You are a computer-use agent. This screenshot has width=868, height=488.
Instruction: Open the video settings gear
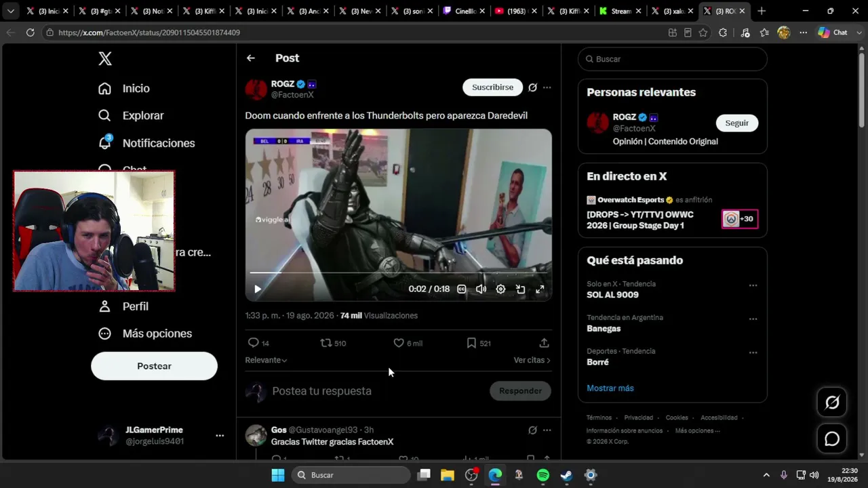(x=500, y=289)
